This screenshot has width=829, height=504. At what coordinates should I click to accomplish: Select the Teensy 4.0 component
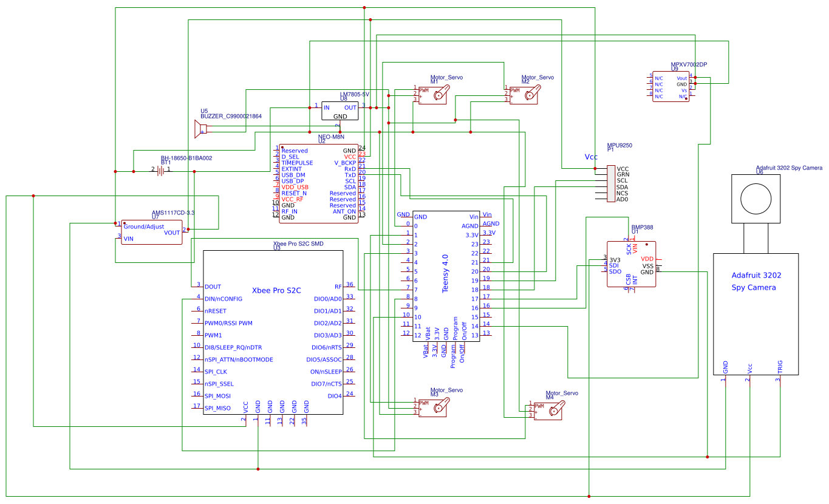coord(446,276)
